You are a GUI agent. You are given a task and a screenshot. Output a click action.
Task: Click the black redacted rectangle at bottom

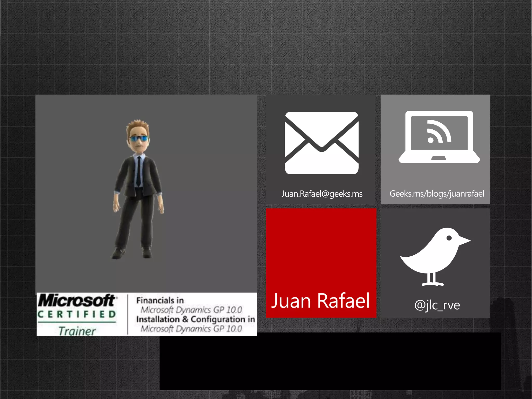coord(330,361)
